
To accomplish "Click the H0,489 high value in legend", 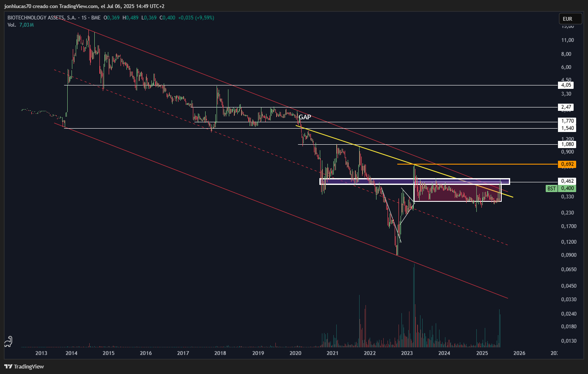I will click(130, 18).
